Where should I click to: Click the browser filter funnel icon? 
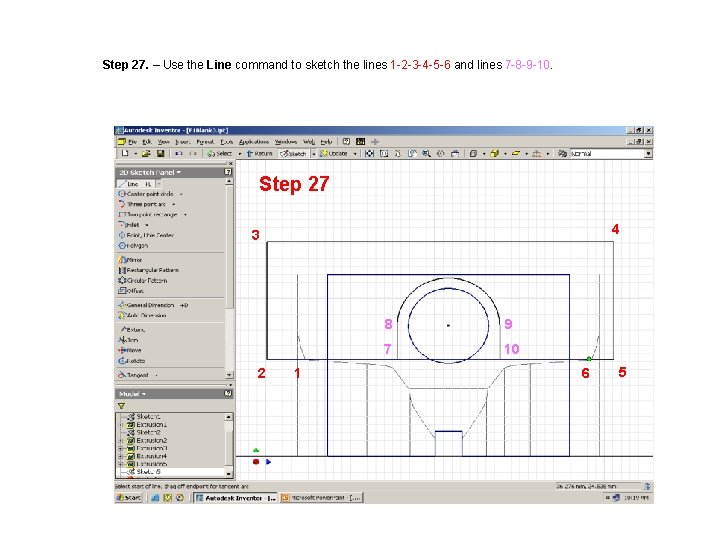coord(121,406)
